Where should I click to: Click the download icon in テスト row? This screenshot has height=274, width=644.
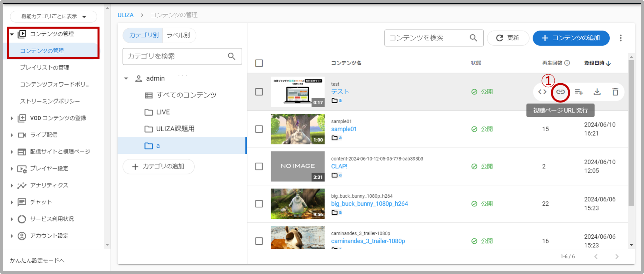pyautogui.click(x=597, y=92)
